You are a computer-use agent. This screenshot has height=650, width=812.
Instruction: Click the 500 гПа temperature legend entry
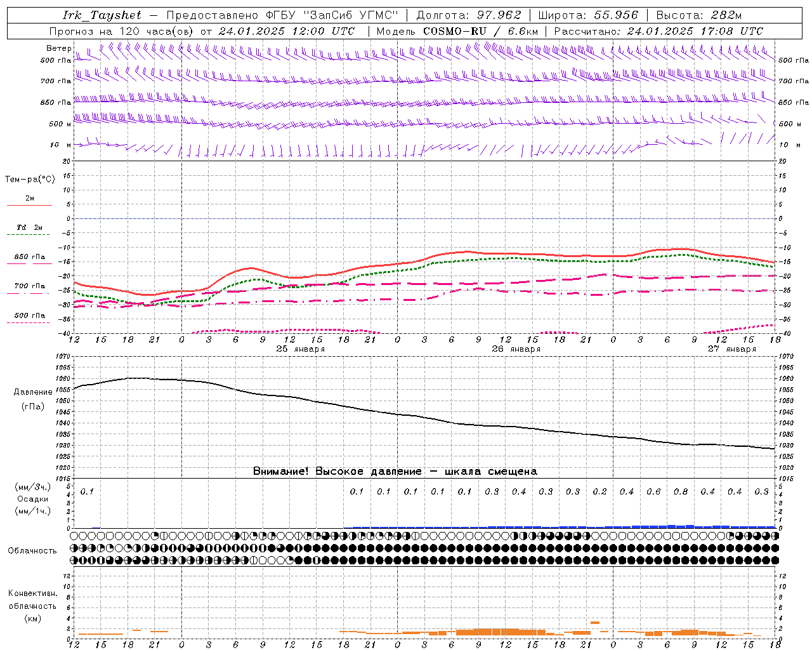[30, 315]
